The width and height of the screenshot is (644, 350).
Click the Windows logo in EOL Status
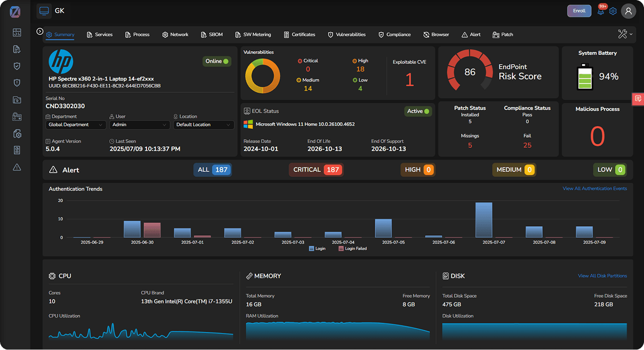point(248,124)
